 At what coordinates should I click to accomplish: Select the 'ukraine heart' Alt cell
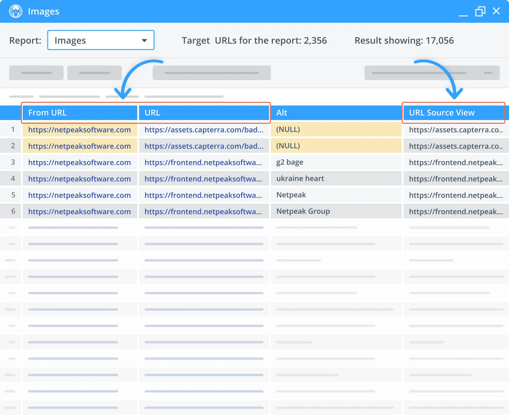(x=336, y=178)
